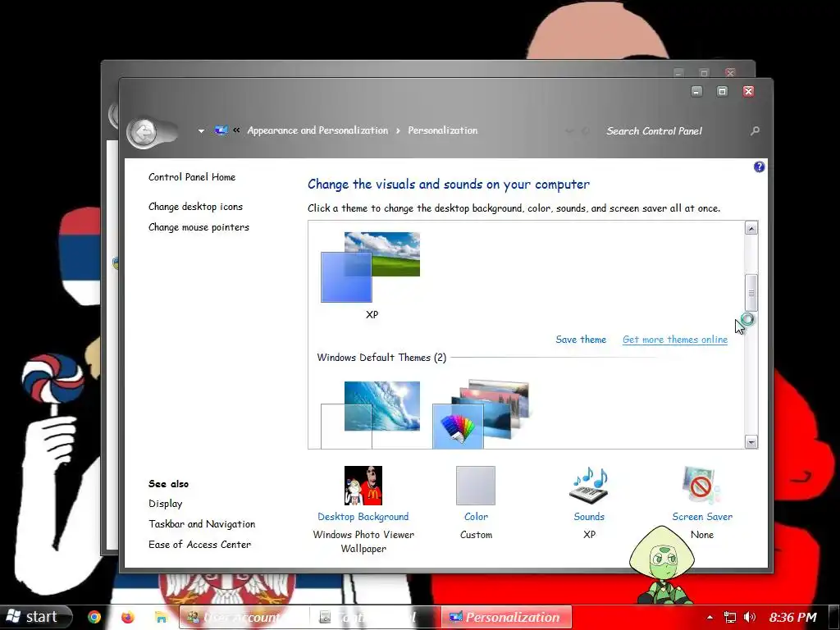Screen dimensions: 840x630
Task: Open Taskbar and Navigation link
Action: (x=202, y=524)
